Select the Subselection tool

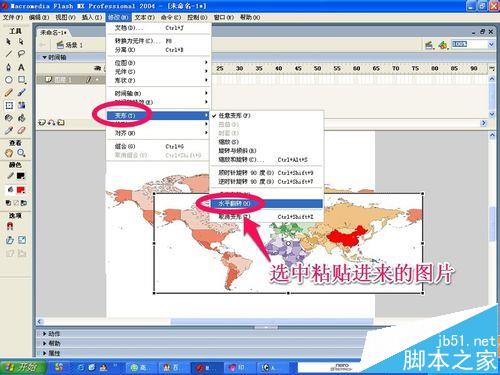pyautogui.click(x=21, y=42)
